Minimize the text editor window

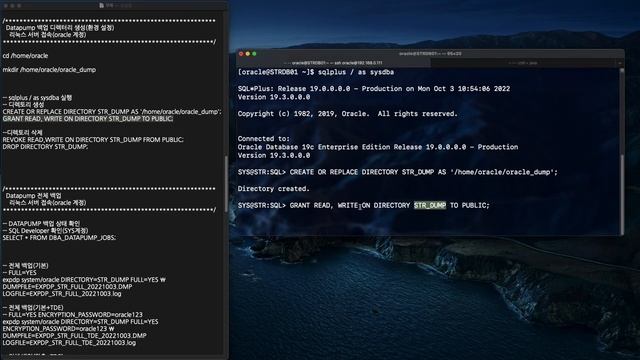pos(12,6)
